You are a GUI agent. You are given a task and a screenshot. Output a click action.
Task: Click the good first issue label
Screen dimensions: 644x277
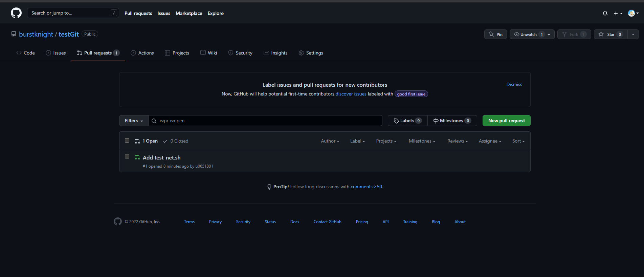click(x=411, y=94)
